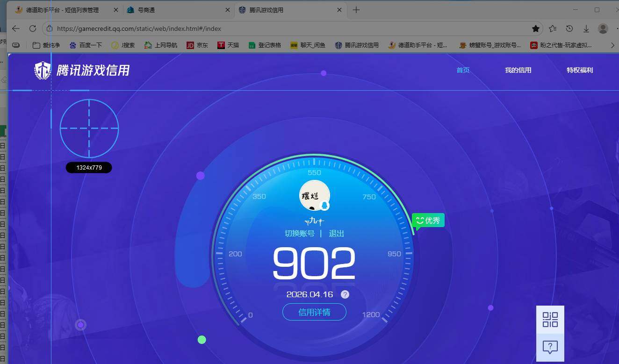619x364 pixels.
Task: Click the sidebar panel icon on bookmarks bar
Action: (x=16, y=45)
